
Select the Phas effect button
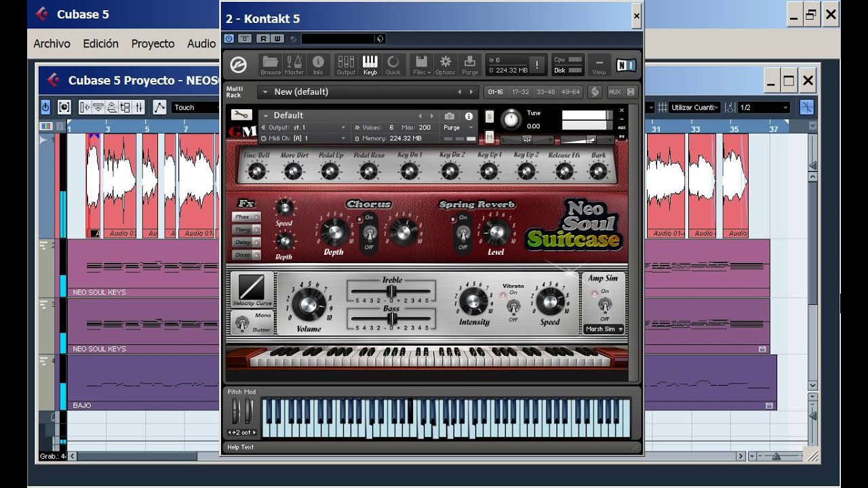click(246, 217)
